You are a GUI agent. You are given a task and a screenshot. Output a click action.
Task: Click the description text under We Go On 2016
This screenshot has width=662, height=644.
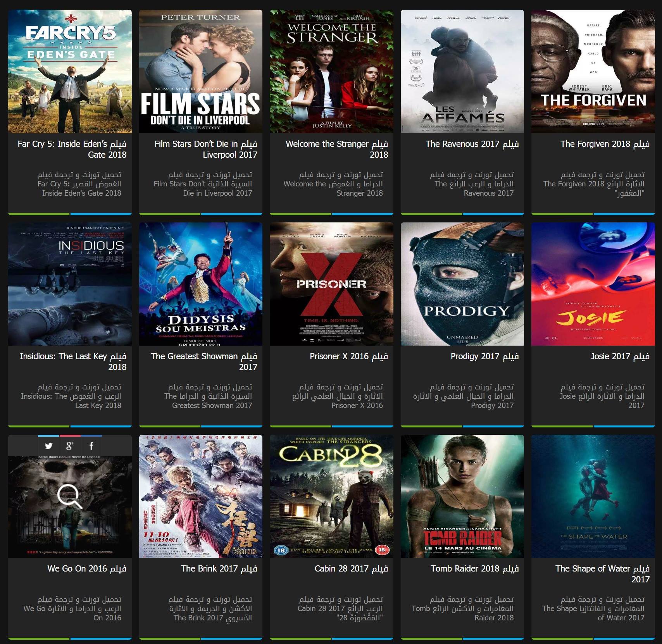72,609
